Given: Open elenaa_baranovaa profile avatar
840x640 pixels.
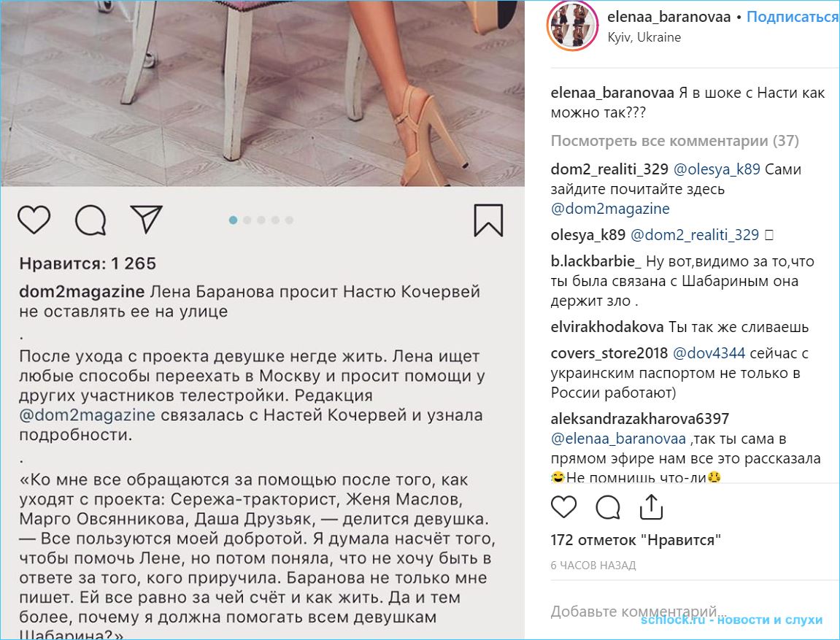Looking at the screenshot, I should tap(572, 26).
